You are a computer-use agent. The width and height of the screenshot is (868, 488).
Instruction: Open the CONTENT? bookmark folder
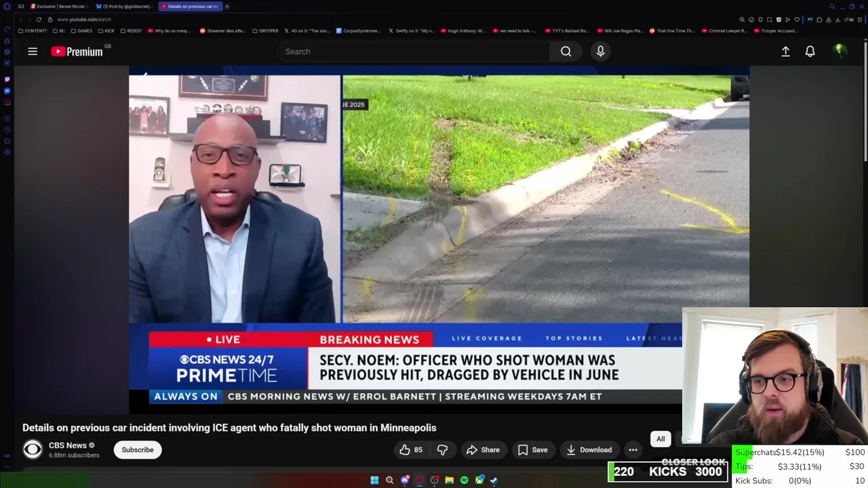coord(33,30)
